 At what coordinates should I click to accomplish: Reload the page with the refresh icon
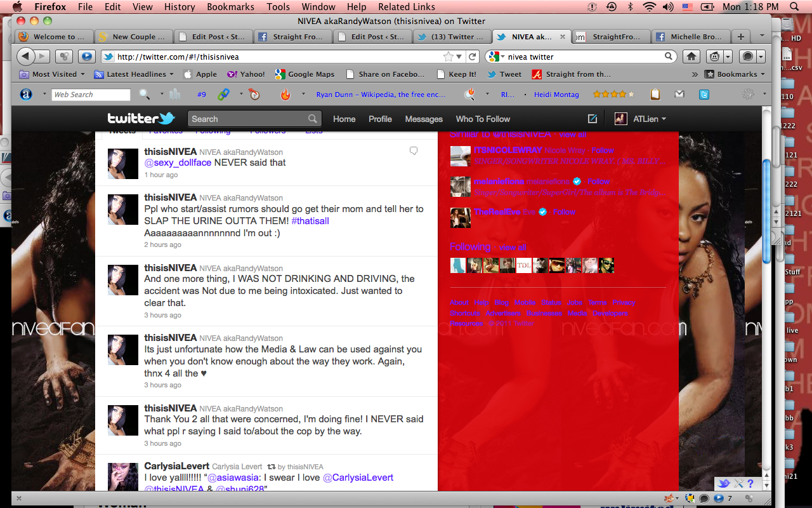click(x=472, y=57)
